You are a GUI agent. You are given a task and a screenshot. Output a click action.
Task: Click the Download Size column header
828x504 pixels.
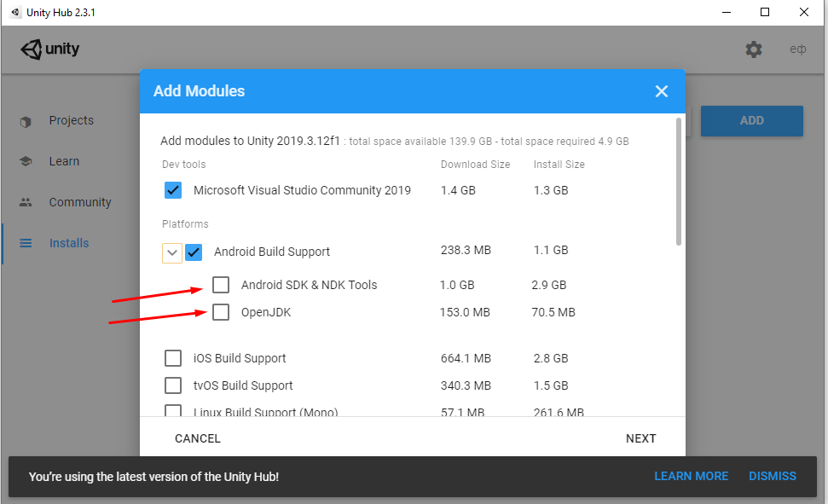coord(475,165)
